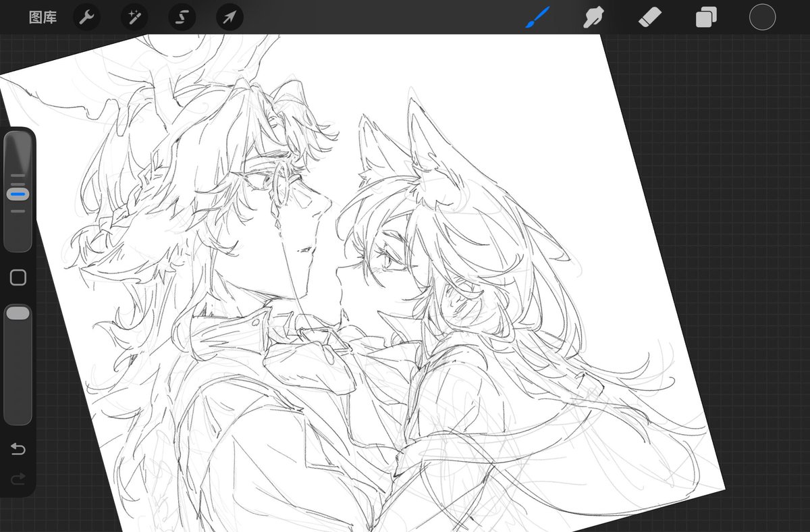Activate the Selection tool

tap(182, 18)
